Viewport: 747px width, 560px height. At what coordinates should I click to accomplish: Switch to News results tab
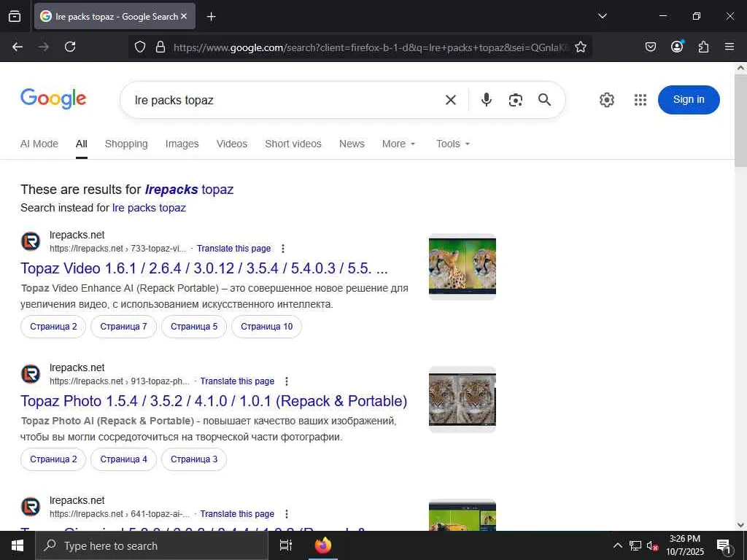[352, 144]
